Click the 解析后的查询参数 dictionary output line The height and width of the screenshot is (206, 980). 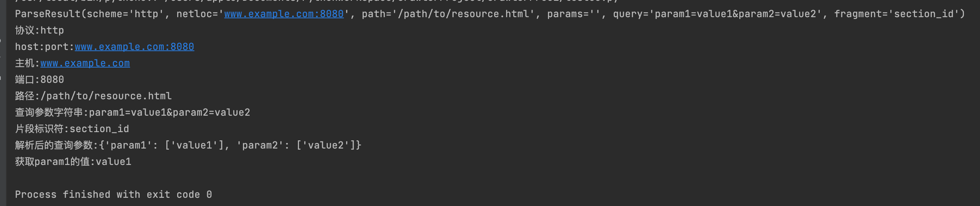pos(188,145)
